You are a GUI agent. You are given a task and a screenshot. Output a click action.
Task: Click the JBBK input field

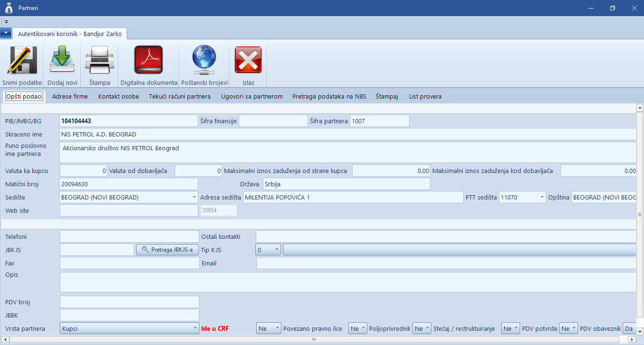coord(130,315)
